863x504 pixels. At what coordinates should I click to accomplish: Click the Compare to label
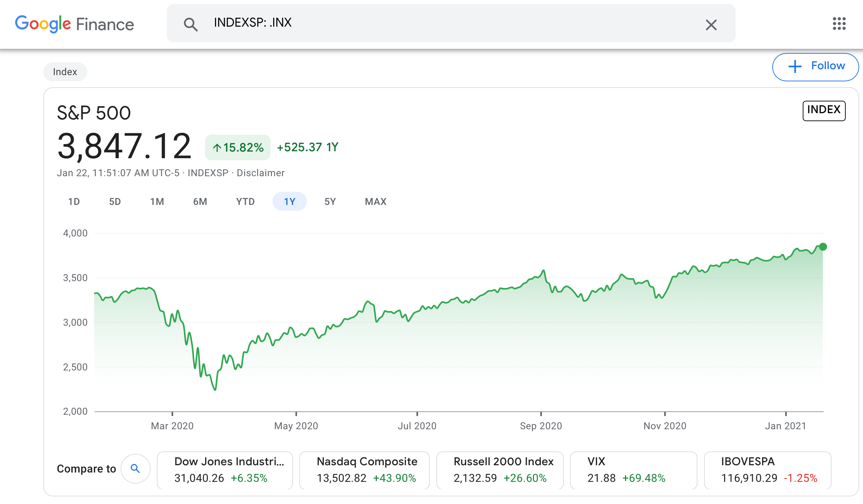[x=86, y=469]
